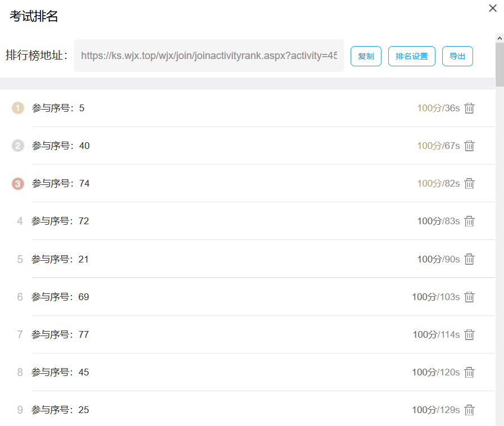Screen dimensions: 504x426
Task: Select the row for participant number 69
Action: click(x=225, y=297)
